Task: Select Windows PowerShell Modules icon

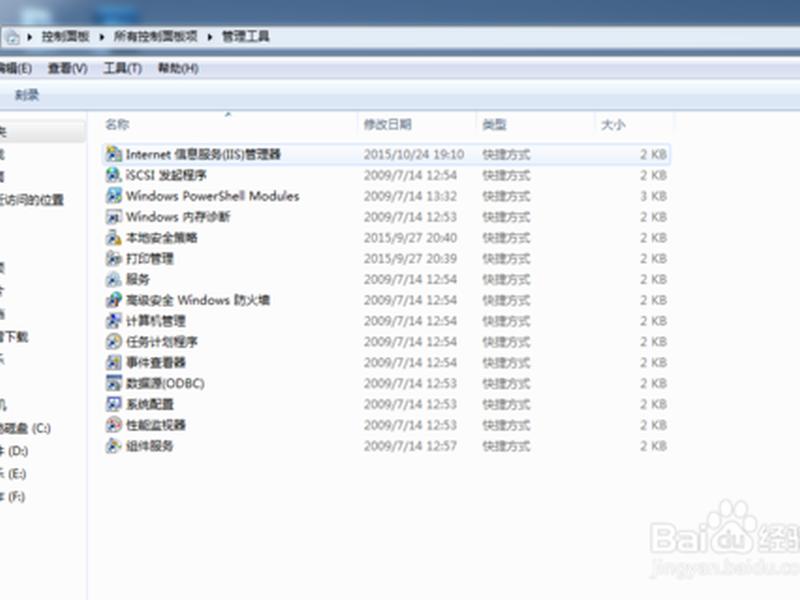Action: tap(113, 195)
